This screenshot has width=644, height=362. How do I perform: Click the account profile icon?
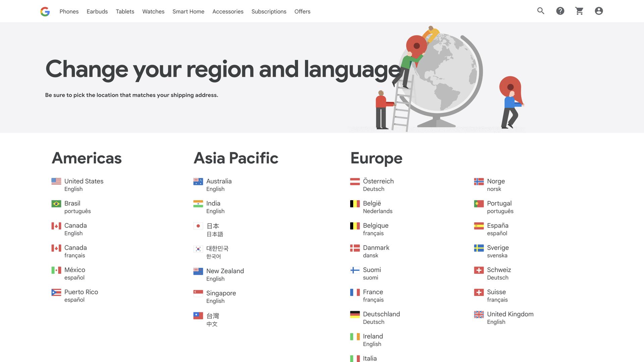[x=599, y=11]
